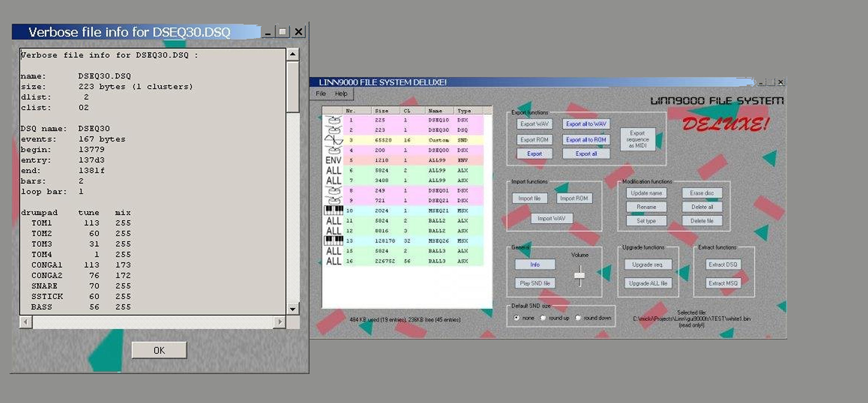Click the Import ROM button
This screenshot has width=868, height=403.
(x=574, y=198)
